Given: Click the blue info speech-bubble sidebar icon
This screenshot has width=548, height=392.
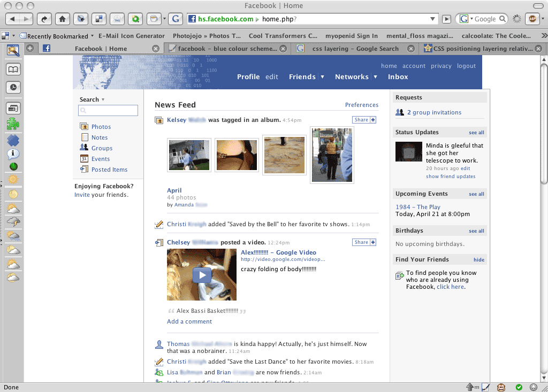Looking at the screenshot, I should pyautogui.click(x=13, y=153).
